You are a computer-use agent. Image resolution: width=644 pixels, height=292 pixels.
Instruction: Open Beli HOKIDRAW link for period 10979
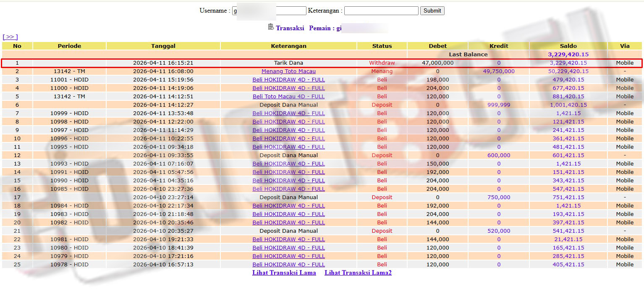tap(288, 256)
